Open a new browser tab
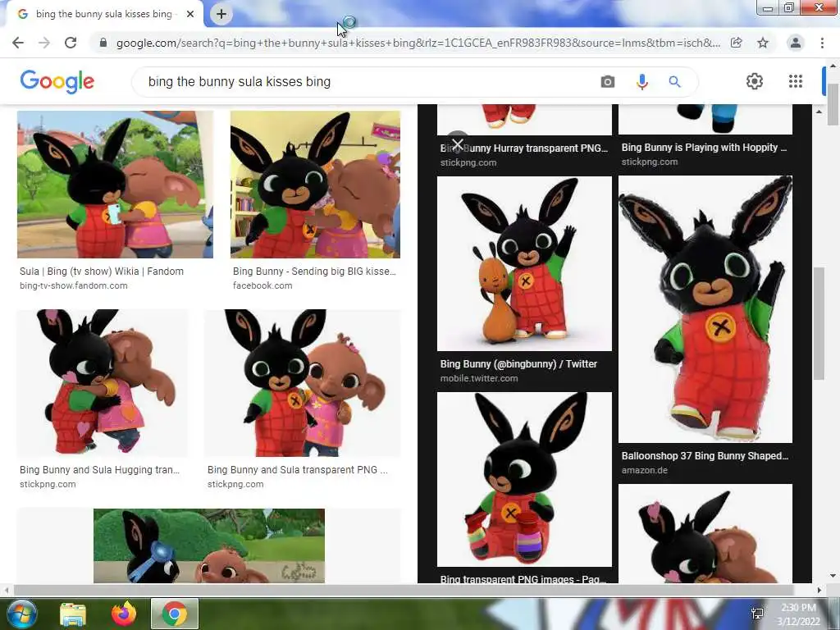This screenshot has width=840, height=630. point(221,14)
